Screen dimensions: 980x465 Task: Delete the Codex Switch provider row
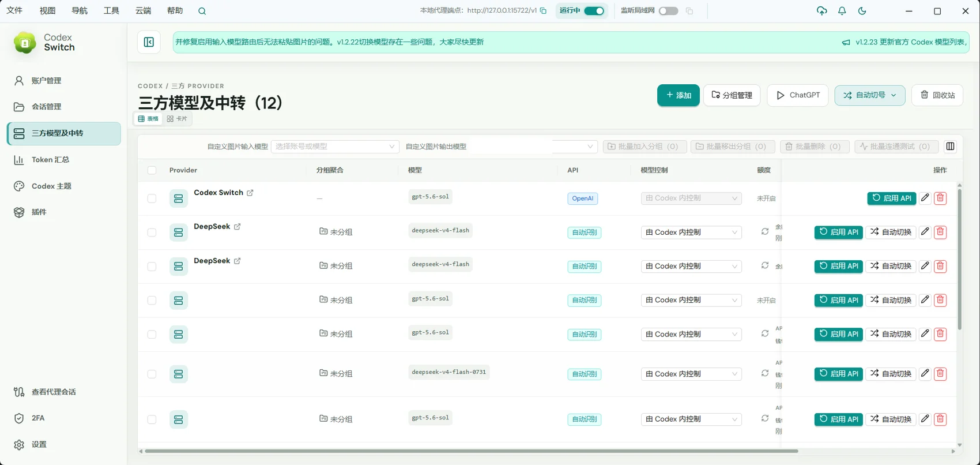[940, 198]
